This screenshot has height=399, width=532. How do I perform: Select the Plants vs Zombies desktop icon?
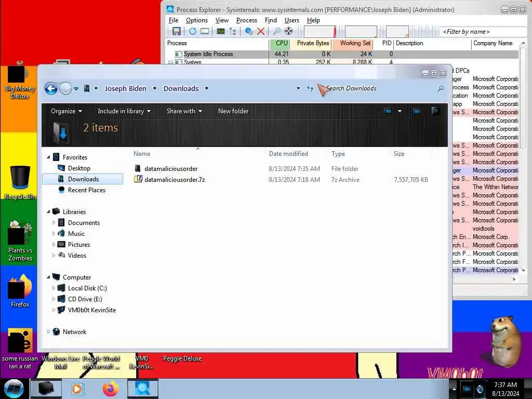[x=20, y=241]
